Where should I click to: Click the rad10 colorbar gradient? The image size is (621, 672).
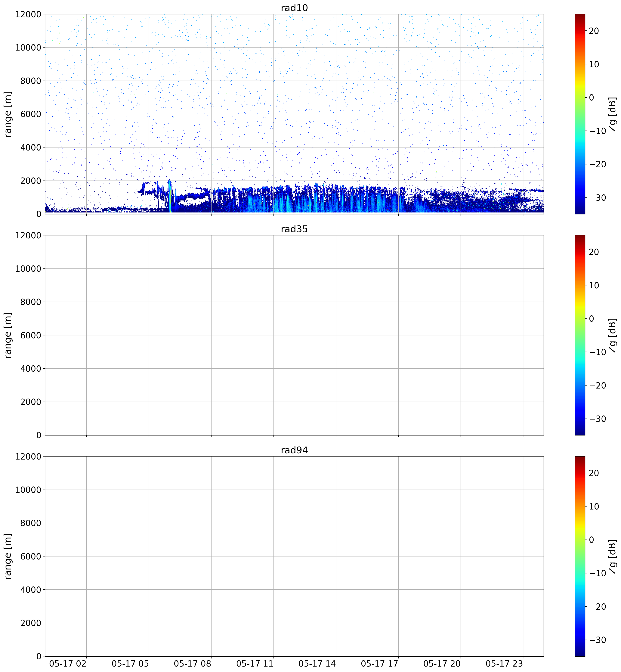pyautogui.click(x=580, y=114)
